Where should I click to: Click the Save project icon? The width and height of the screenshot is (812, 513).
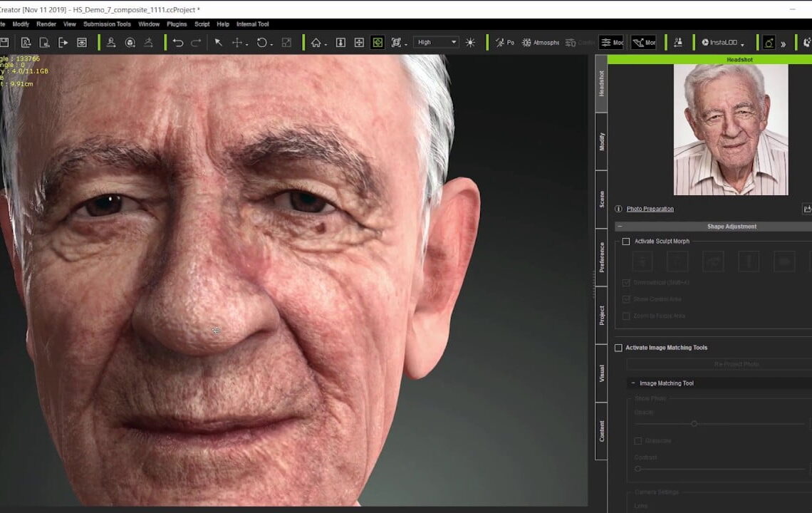click(x=6, y=42)
